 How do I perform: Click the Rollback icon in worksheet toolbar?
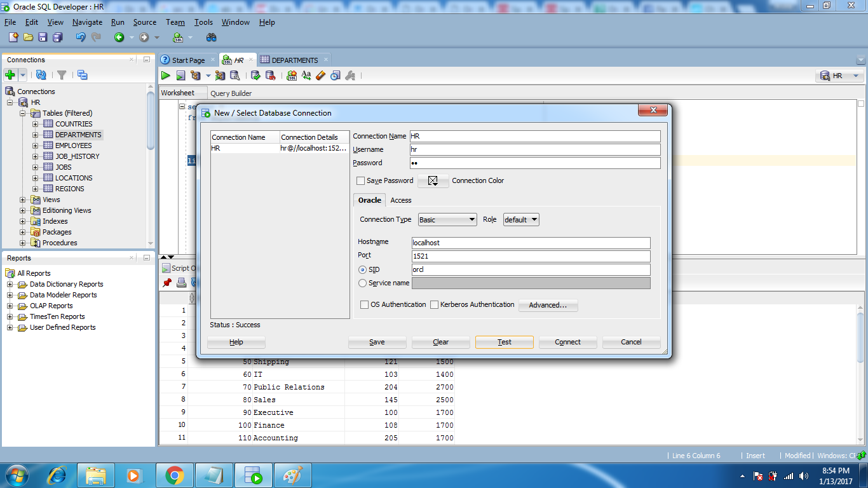270,76
